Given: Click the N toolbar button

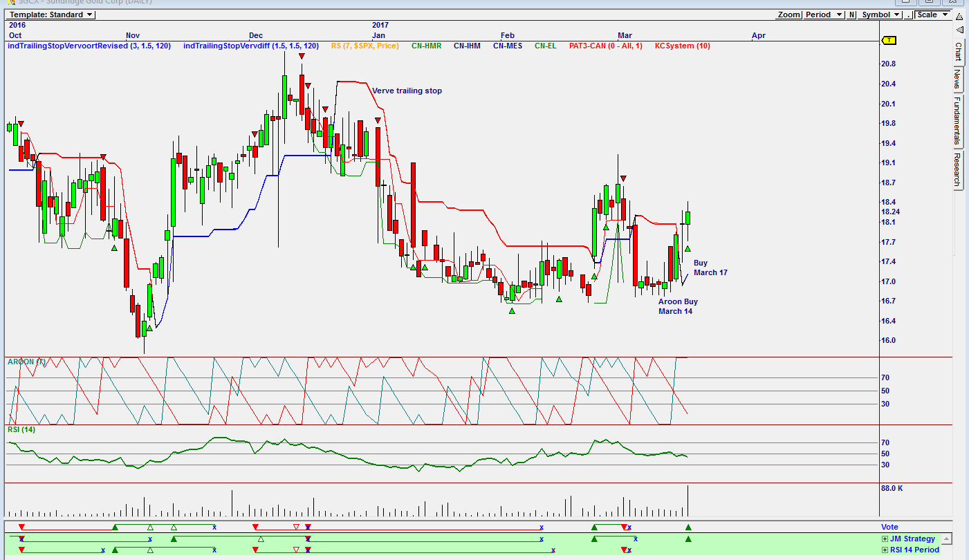Looking at the screenshot, I should coord(852,15).
